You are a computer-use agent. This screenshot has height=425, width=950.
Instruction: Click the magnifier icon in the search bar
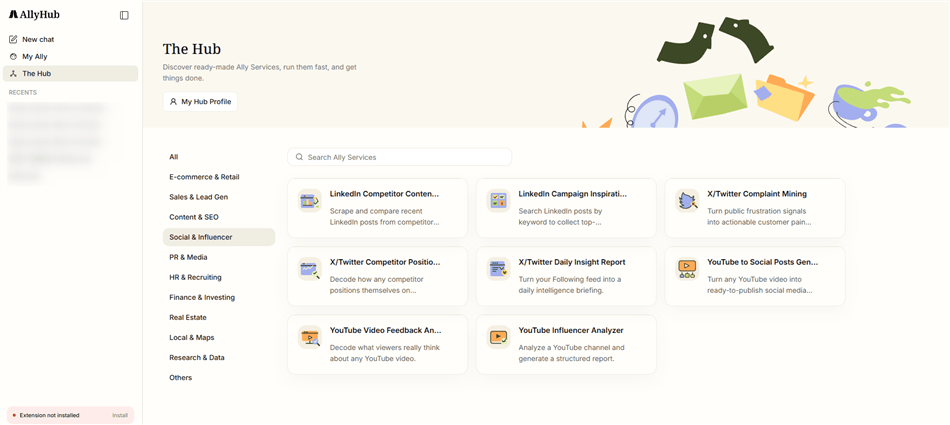pyautogui.click(x=299, y=157)
